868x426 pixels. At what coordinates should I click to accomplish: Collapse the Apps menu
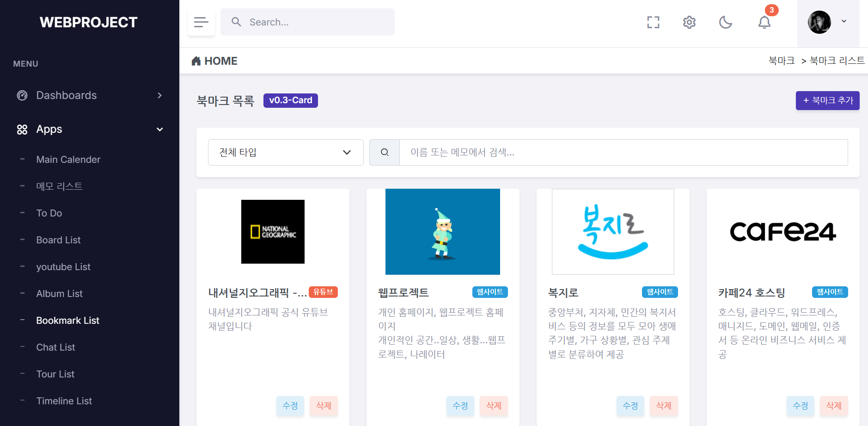90,129
